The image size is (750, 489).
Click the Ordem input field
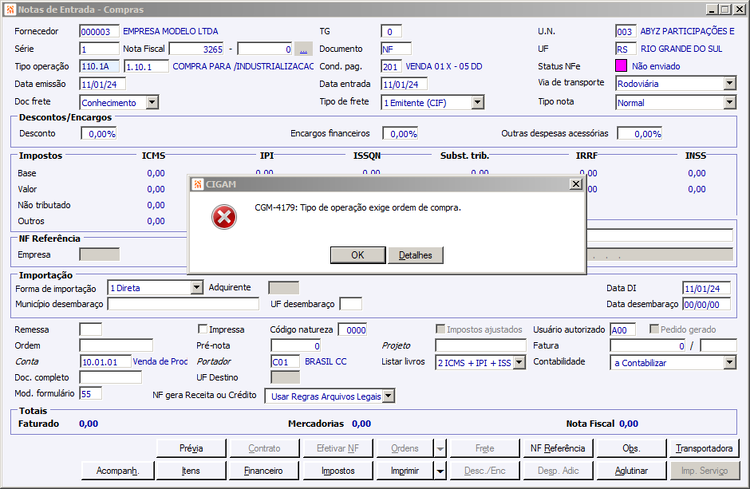116,345
